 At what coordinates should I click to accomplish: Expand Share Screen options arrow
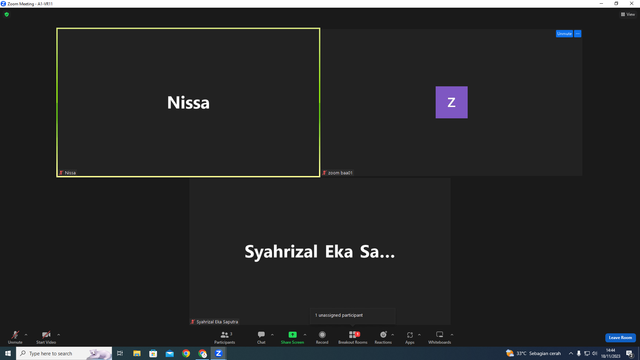click(x=305, y=335)
